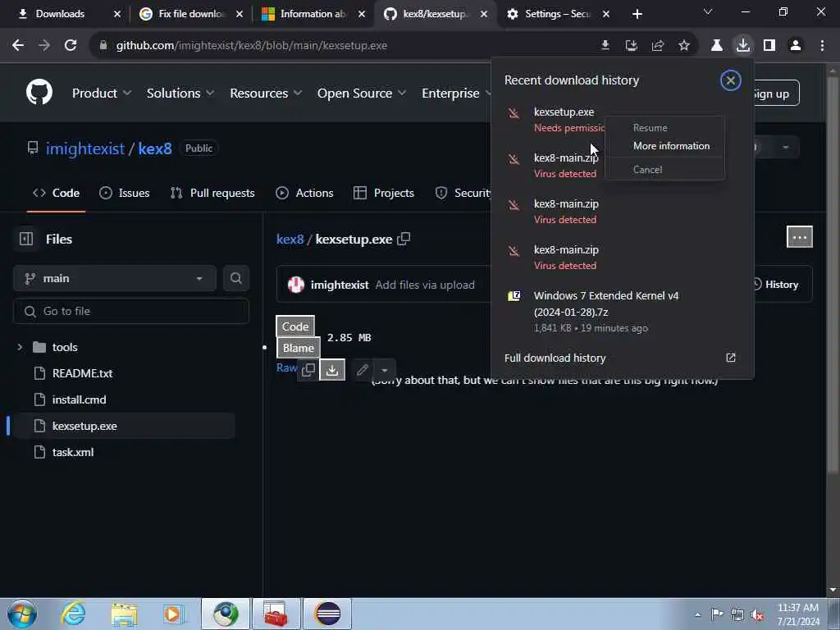
Task: Select Windows 7 Extended Kernel v4 download
Action: pos(622,311)
